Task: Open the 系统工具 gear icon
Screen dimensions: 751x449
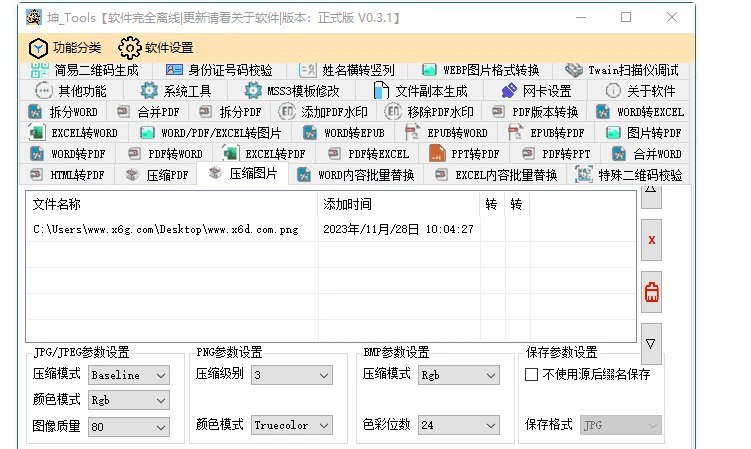Action: [x=149, y=91]
